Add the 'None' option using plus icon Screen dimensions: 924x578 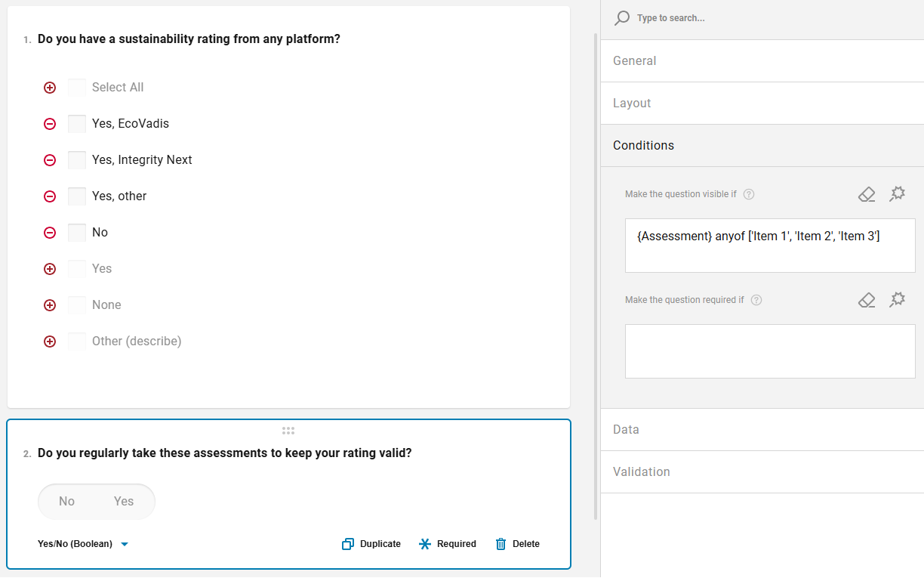(x=50, y=305)
